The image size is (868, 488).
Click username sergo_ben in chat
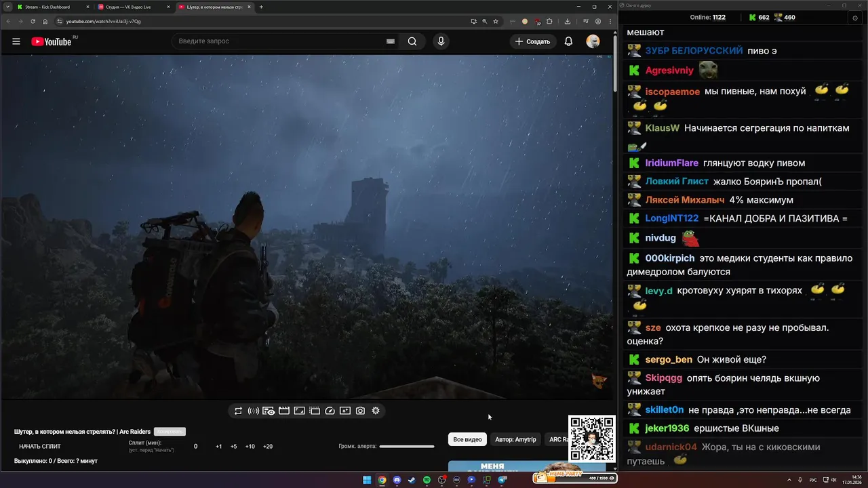pos(669,360)
